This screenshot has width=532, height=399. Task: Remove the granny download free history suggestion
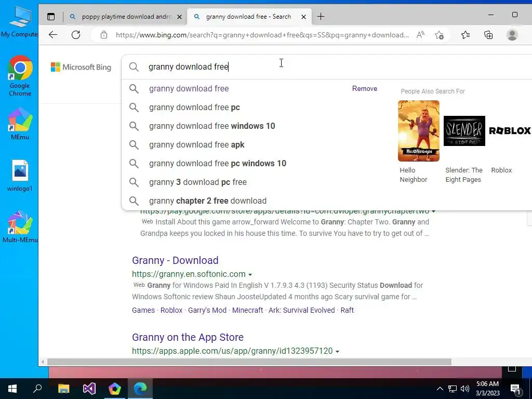point(364,88)
